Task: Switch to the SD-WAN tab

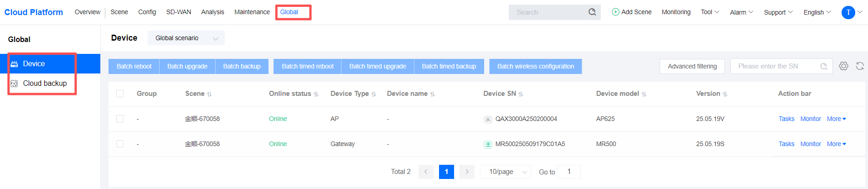Action: coord(178,12)
